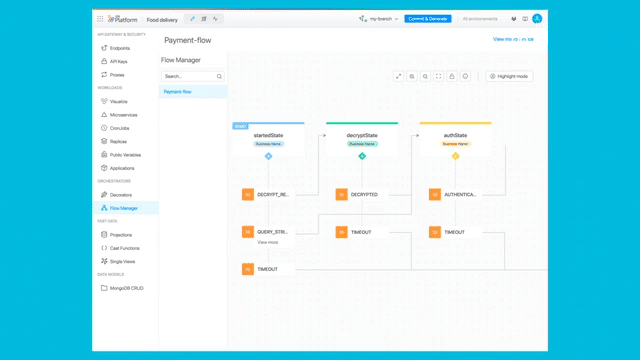
Task: Click the search magnifier icon
Action: 219,76
